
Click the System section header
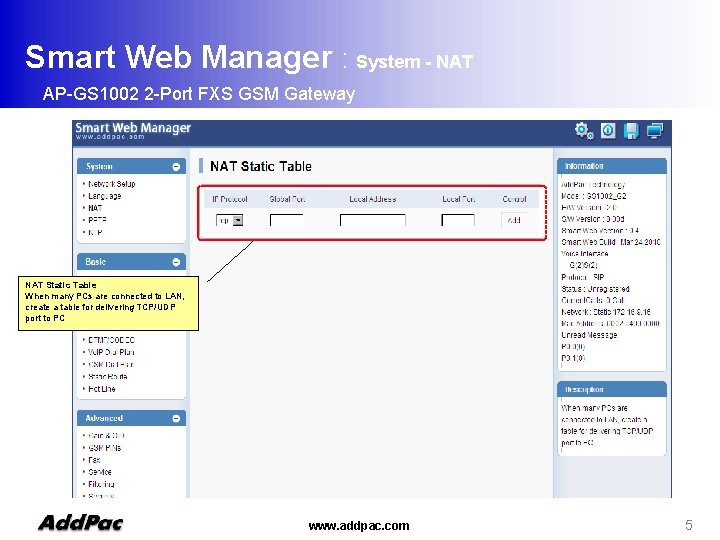coord(131,167)
